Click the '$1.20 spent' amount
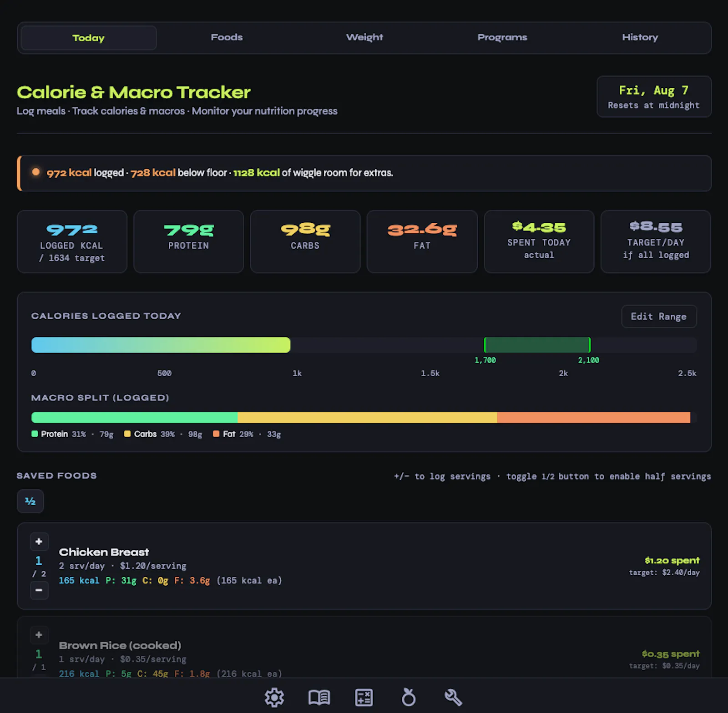The height and width of the screenshot is (713, 728). click(672, 561)
